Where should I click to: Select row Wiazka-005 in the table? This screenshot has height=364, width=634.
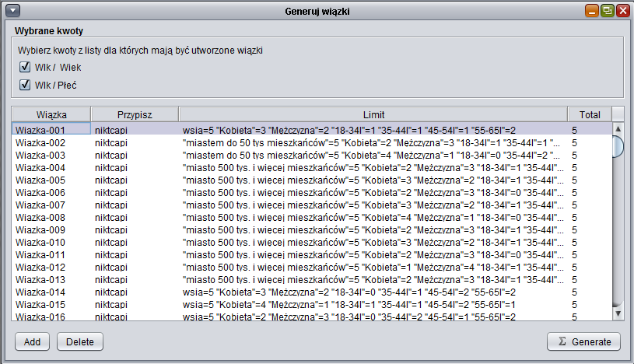[x=51, y=180]
